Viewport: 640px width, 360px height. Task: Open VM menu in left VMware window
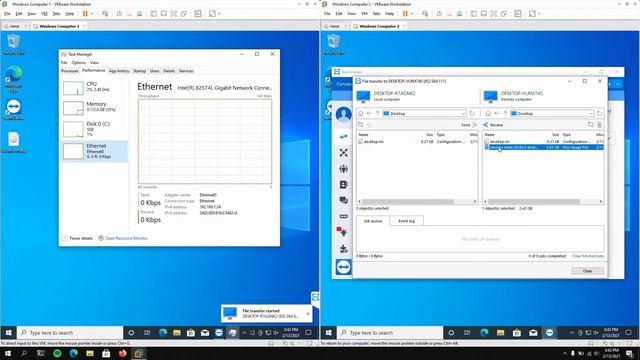coord(44,13)
